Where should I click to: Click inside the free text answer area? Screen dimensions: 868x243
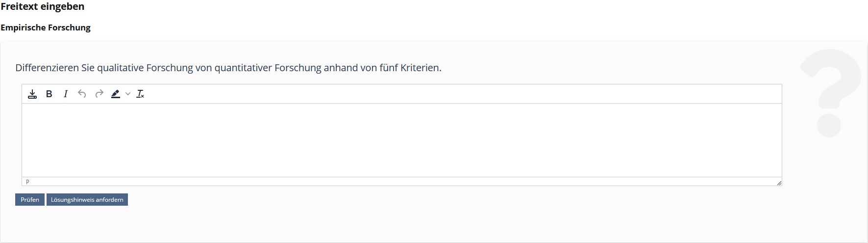[401, 140]
